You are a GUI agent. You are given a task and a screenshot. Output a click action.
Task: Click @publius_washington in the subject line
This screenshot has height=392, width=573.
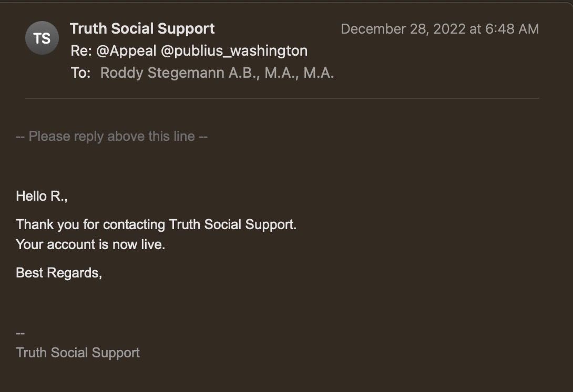coord(234,50)
